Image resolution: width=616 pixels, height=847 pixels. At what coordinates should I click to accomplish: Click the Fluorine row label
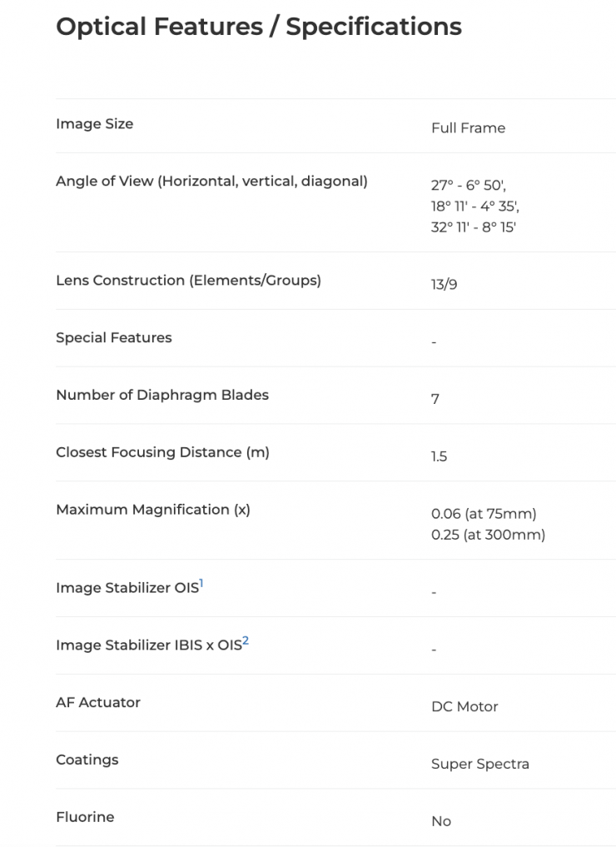point(85,818)
